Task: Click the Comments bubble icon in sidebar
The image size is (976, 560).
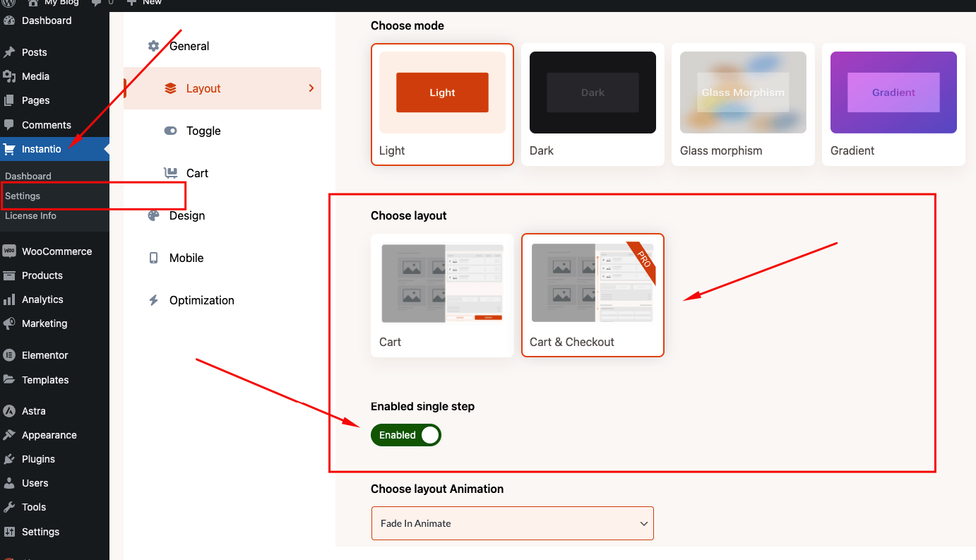Action: click(x=9, y=125)
